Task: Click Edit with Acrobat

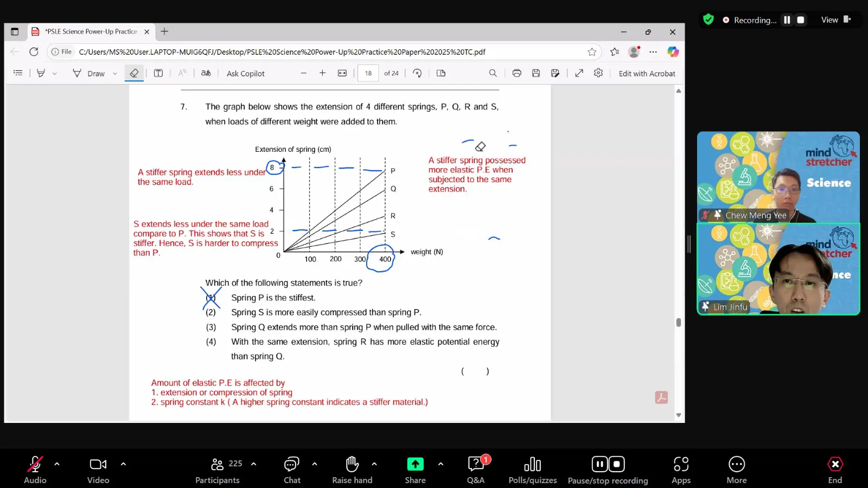Action: pos(647,74)
